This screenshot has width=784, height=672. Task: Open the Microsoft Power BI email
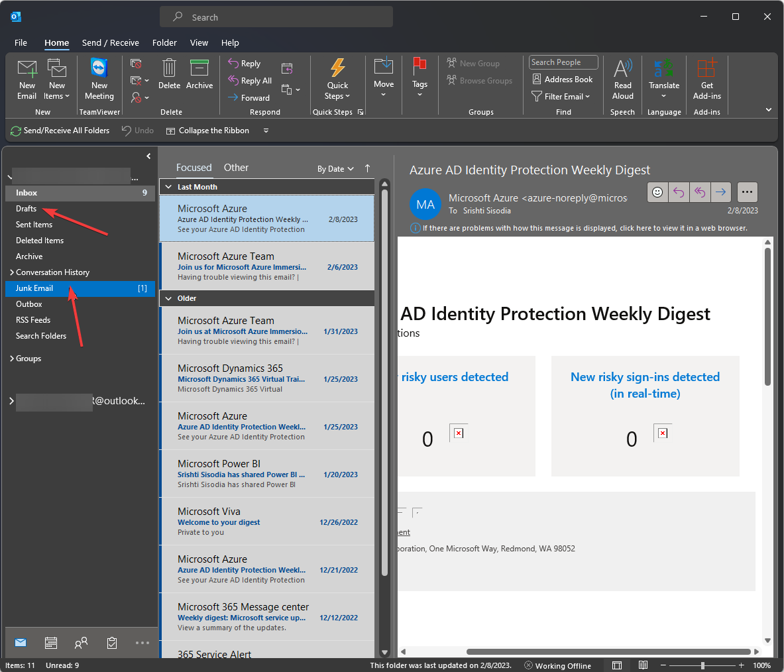pos(268,473)
